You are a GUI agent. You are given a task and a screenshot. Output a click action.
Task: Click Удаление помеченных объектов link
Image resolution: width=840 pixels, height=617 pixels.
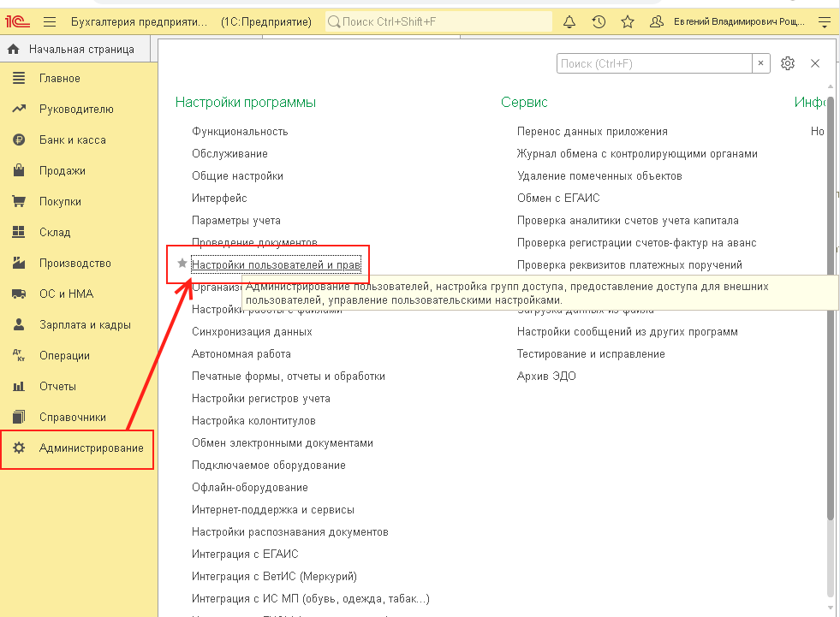tap(599, 175)
